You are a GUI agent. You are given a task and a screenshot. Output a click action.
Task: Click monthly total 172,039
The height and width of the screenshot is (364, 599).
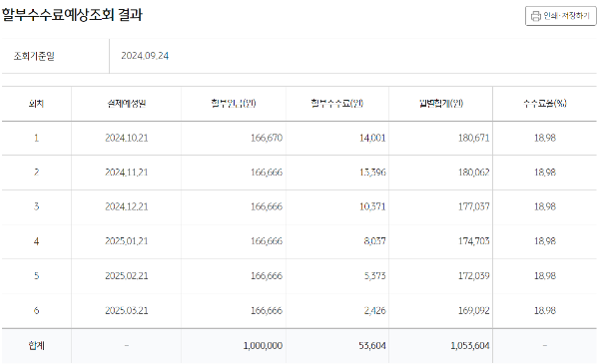pyautogui.click(x=474, y=276)
